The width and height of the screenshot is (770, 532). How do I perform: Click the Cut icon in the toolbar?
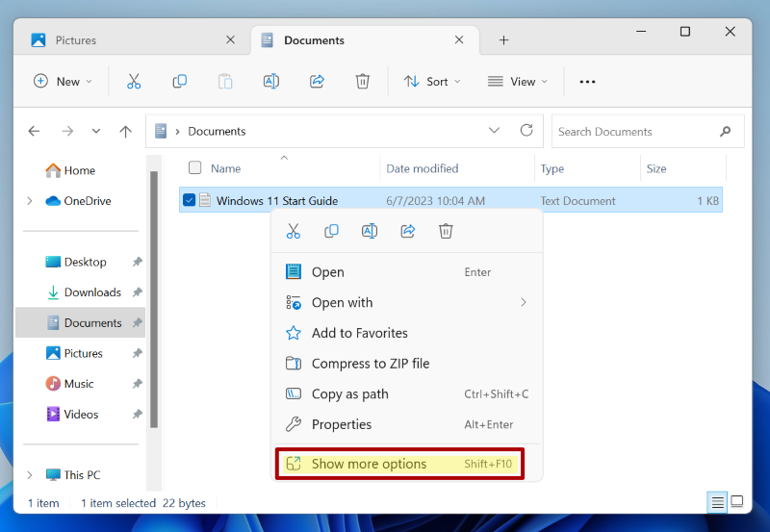pyautogui.click(x=134, y=82)
